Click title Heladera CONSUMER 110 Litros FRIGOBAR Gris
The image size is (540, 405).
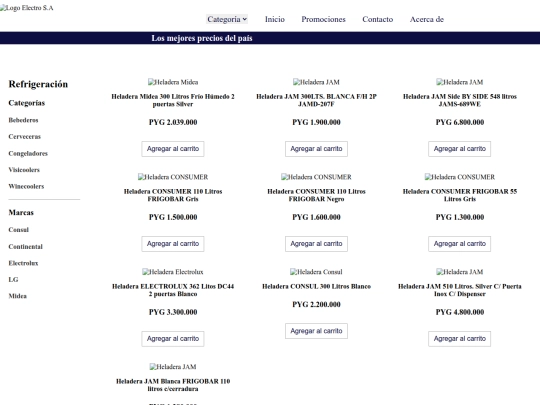tap(173, 195)
